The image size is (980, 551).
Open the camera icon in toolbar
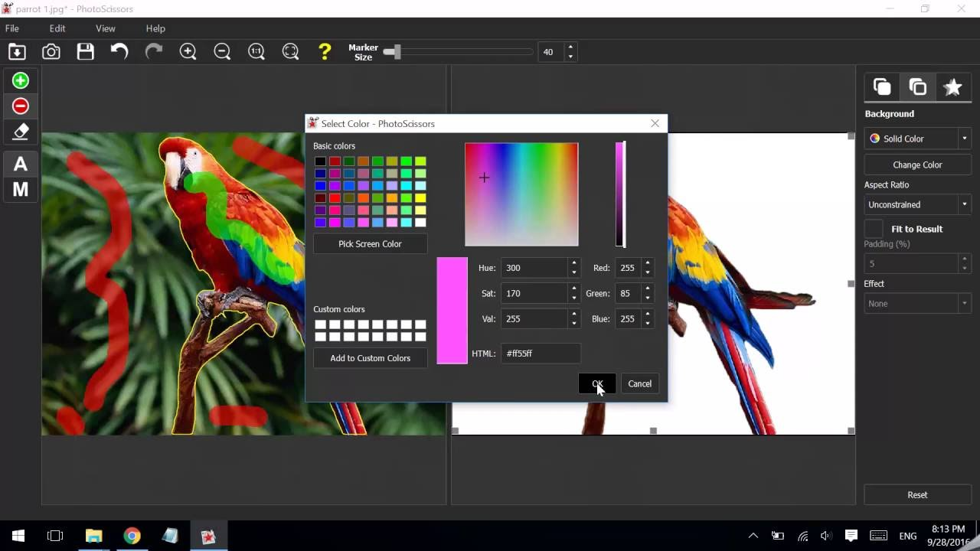tap(51, 51)
